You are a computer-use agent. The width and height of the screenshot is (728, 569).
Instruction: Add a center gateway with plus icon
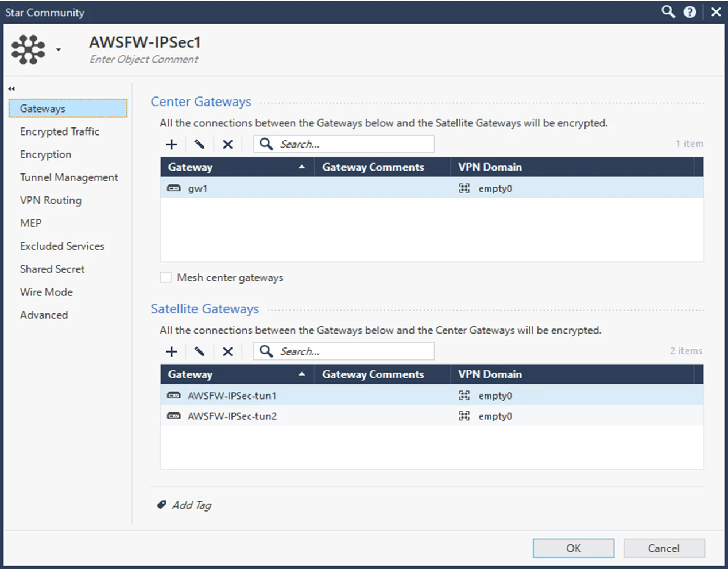[172, 144]
